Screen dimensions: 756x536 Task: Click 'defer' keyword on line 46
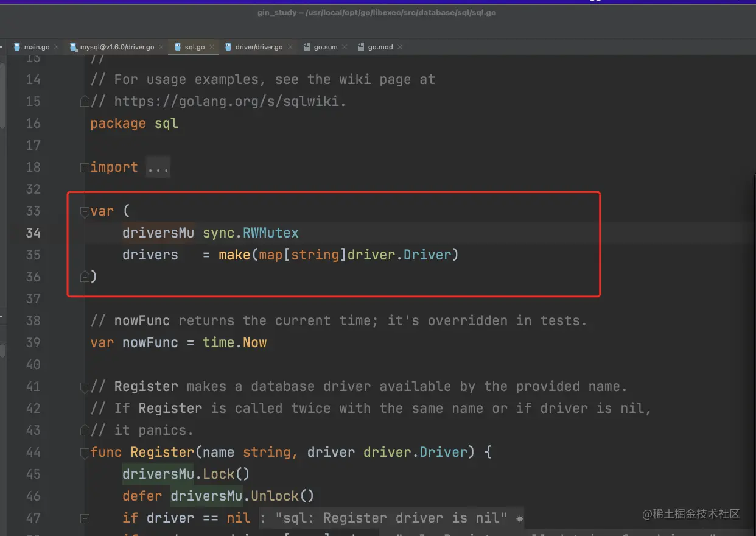(x=142, y=496)
